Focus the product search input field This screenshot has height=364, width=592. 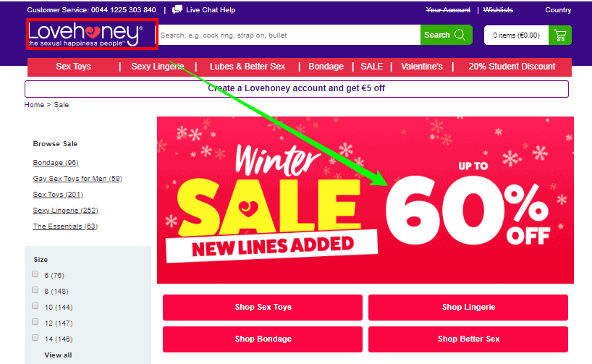tap(289, 35)
